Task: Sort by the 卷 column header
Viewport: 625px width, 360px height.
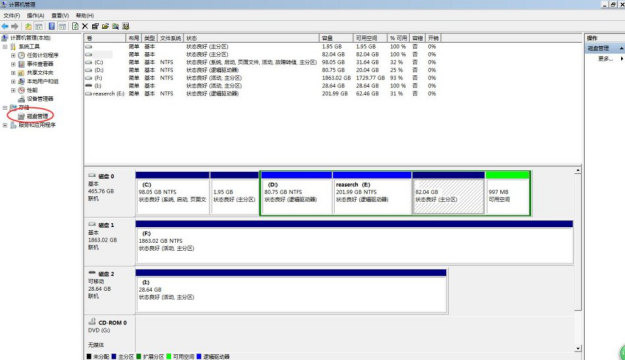Action: (105, 38)
